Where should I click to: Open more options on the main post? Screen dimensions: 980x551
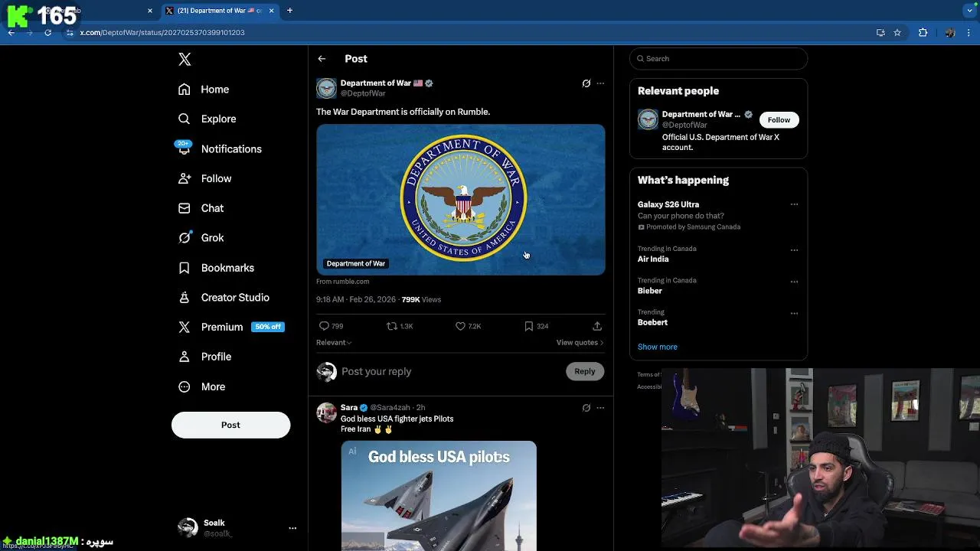pos(600,83)
